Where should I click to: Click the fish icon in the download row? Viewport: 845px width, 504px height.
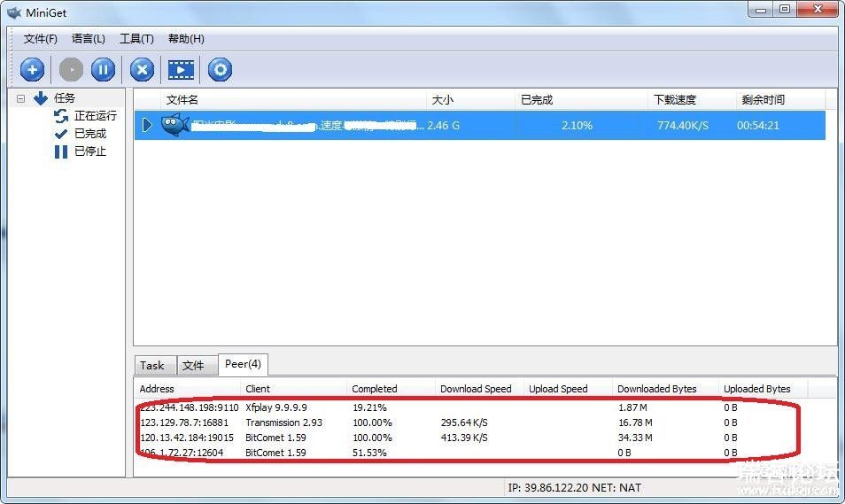pos(175,125)
